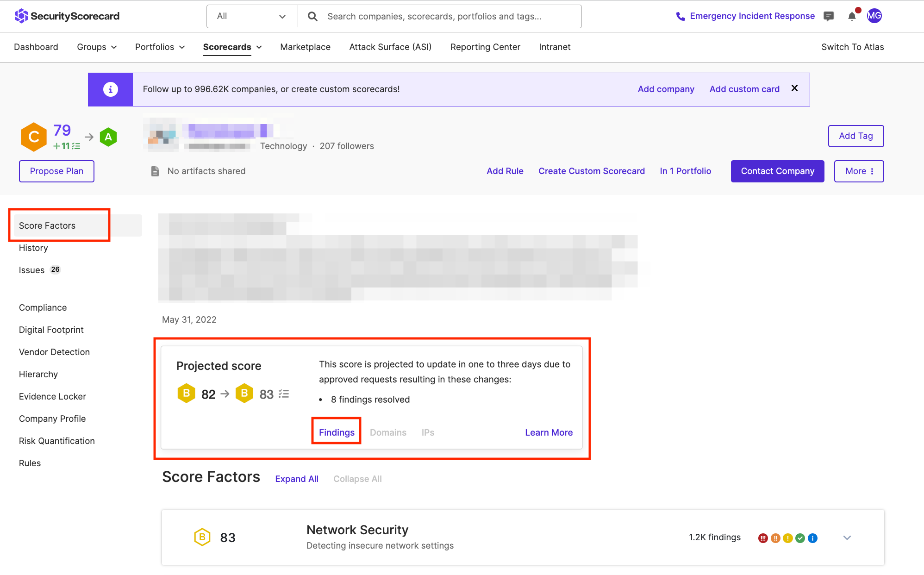924x575 pixels.
Task: Click the critical severity red icon
Action: pos(763,538)
